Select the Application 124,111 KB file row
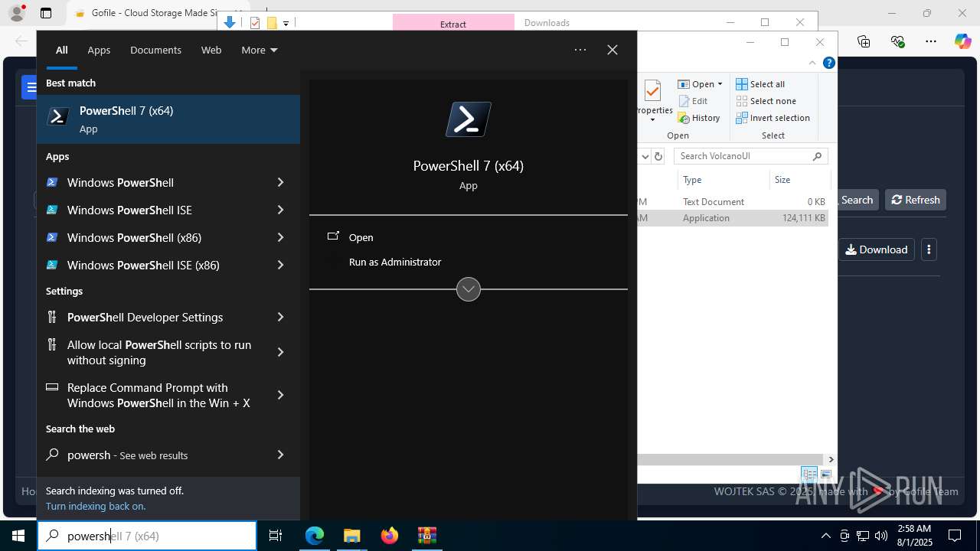 tap(733, 218)
